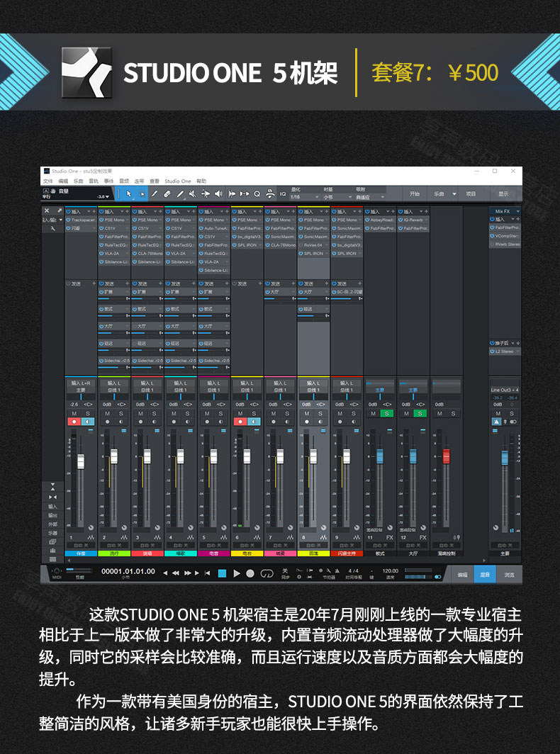The image size is (560, 754).
Task: Click the Stop button in the transport
Action: (x=223, y=573)
